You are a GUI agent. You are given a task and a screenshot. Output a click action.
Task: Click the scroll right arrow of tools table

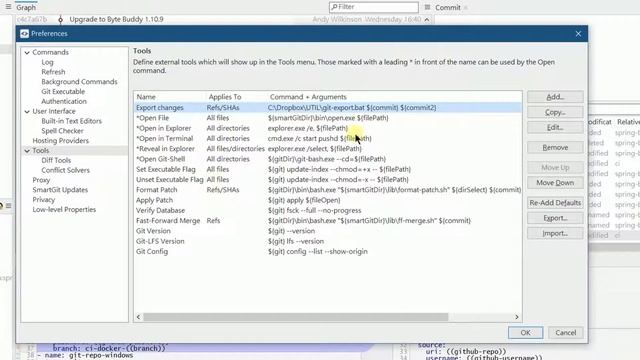[517, 317]
